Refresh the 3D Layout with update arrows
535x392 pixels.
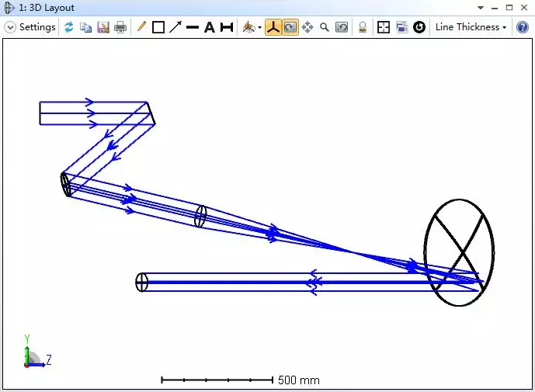69,27
